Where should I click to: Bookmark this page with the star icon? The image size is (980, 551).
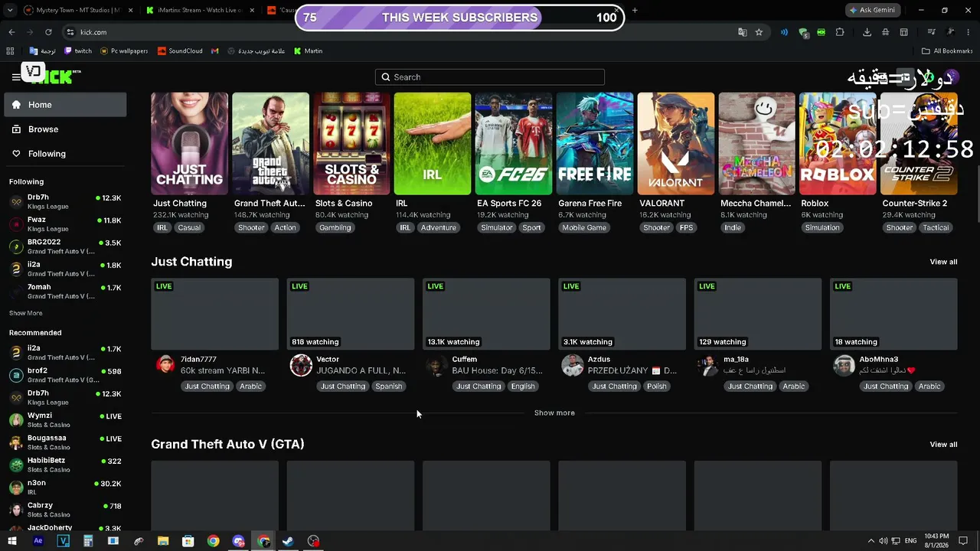point(759,32)
